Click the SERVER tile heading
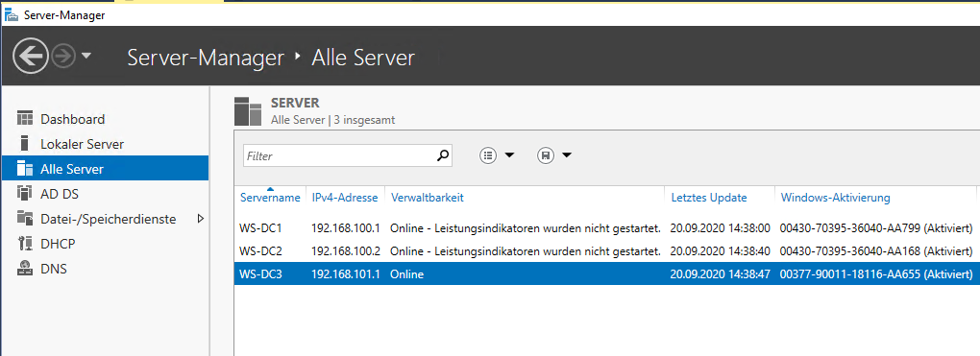This screenshot has width=980, height=356. pos(295,103)
